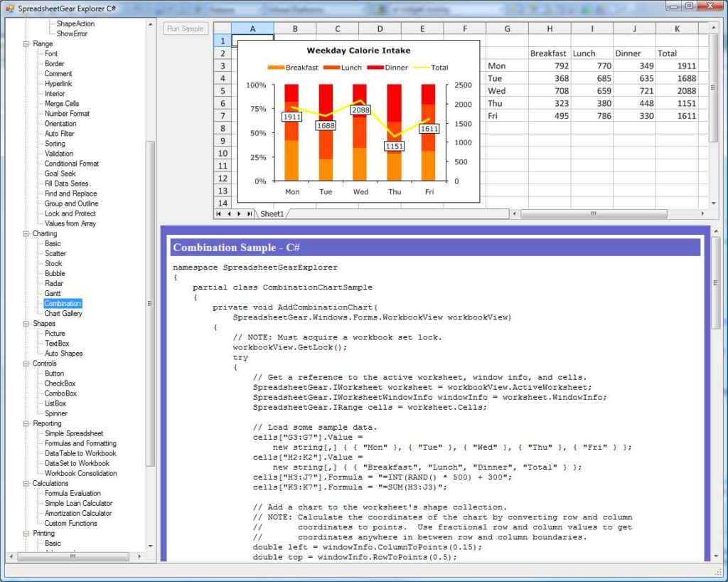Collapse the Calculations tree node
Image resolution: width=728 pixels, height=582 pixels.
coord(26,483)
